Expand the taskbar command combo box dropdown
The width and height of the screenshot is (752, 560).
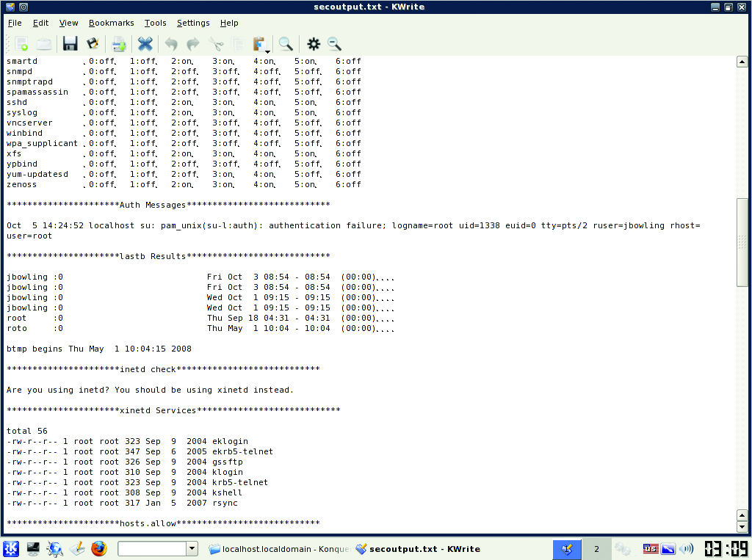pyautogui.click(x=192, y=548)
